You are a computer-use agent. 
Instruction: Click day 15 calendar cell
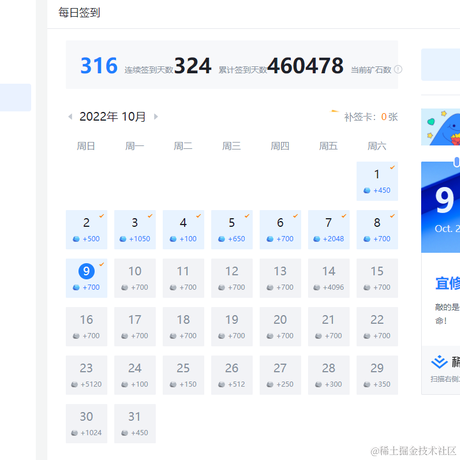(377, 278)
